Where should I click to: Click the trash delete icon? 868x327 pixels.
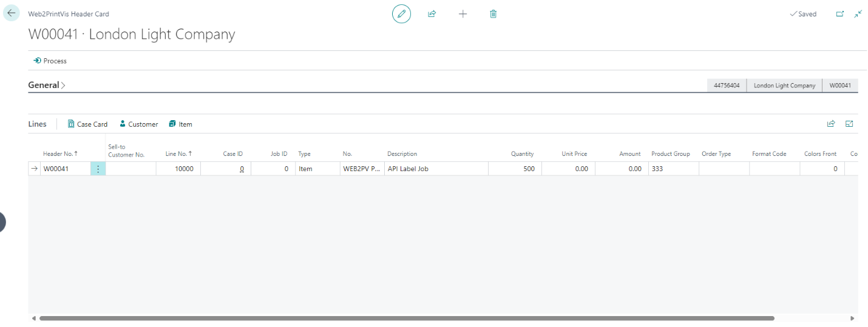tap(493, 13)
